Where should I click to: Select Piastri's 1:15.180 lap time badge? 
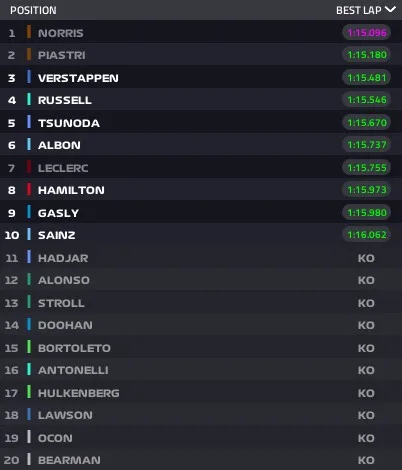367,55
